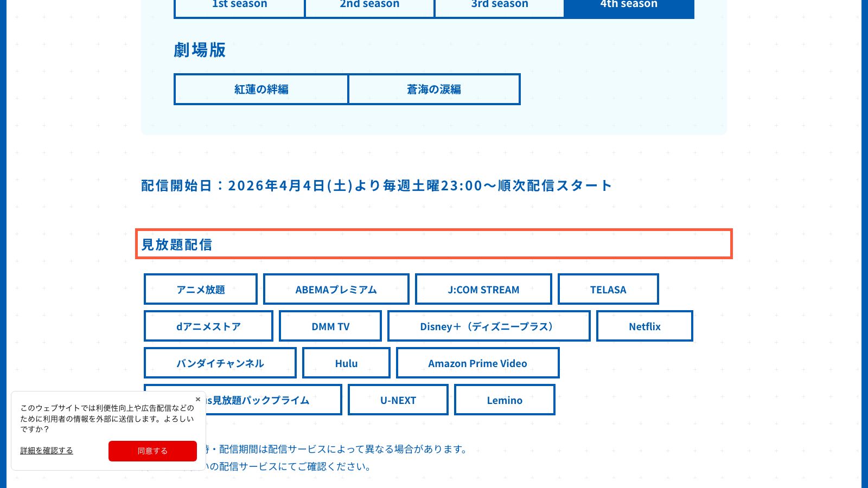Open 詳細を確認する details link
The width and height of the screenshot is (868, 488).
tap(47, 450)
